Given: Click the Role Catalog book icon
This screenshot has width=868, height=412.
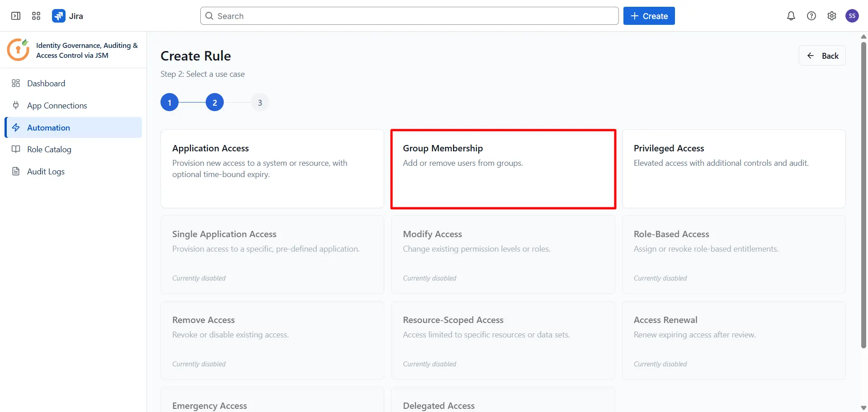Looking at the screenshot, I should [16, 149].
